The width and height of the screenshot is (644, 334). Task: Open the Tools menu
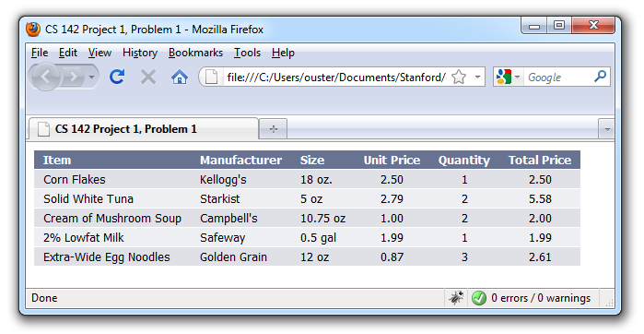tap(247, 53)
